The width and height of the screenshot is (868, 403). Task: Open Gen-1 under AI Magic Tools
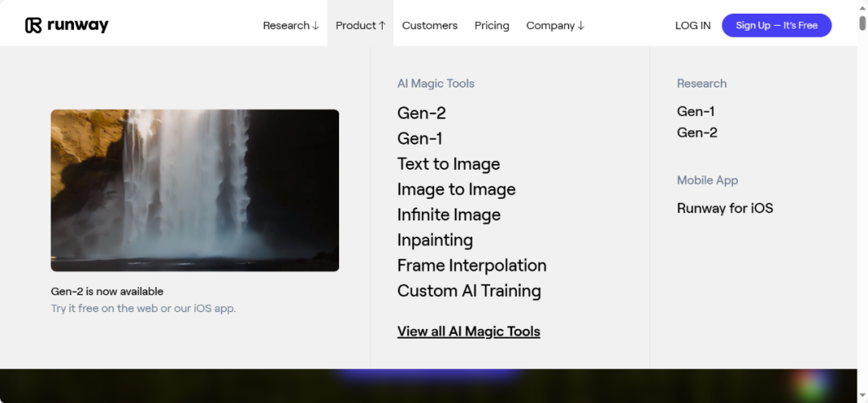(420, 138)
